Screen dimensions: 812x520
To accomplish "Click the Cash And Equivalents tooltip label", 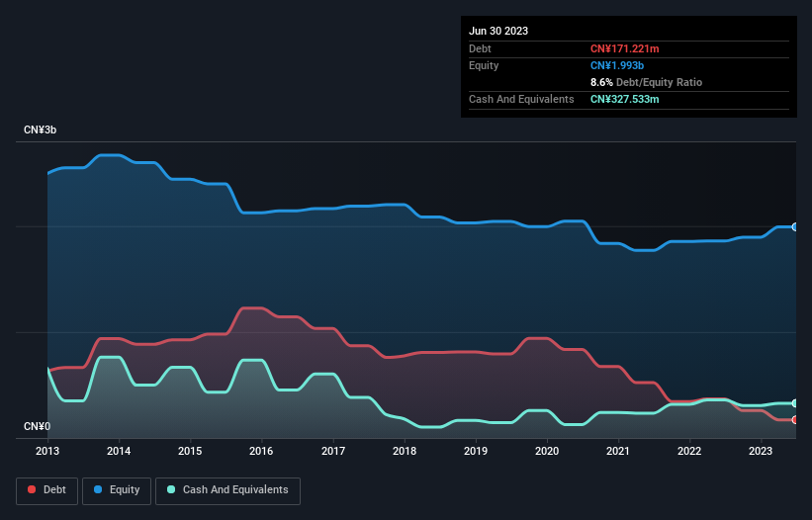I will pos(521,99).
